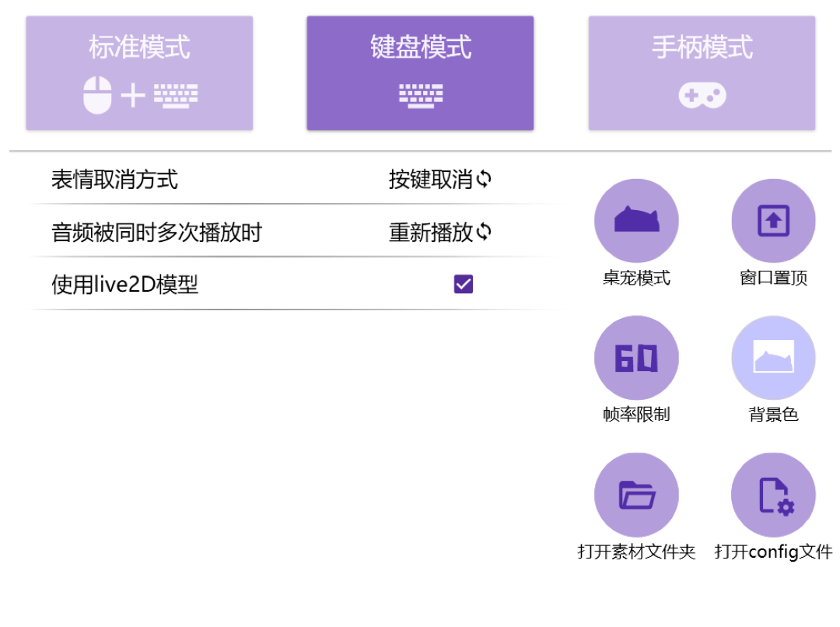Click the 打开素材文件夹 folder icon
This screenshot has height=627, width=840.
(x=636, y=494)
